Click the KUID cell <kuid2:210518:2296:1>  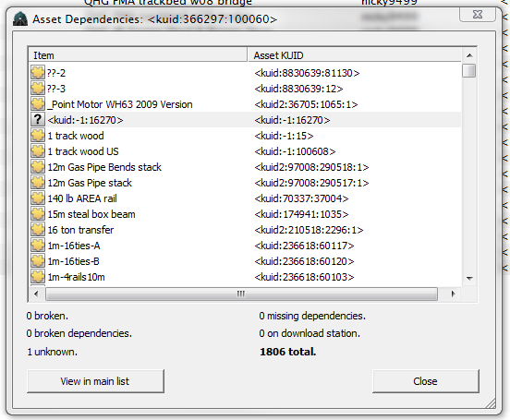pyautogui.click(x=309, y=230)
